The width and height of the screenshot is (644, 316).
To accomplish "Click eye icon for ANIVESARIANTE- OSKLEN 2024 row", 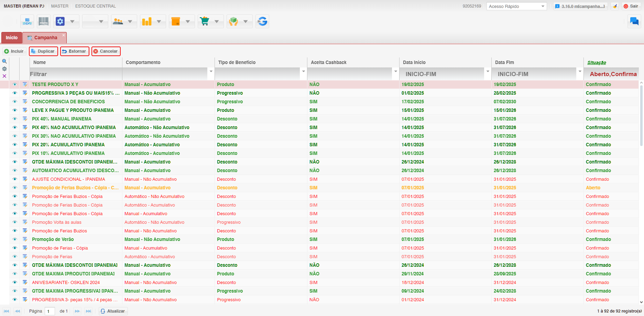I will 14,282.
